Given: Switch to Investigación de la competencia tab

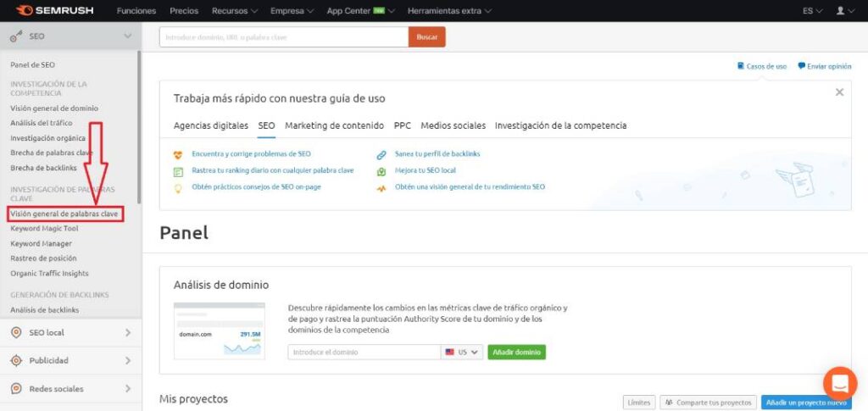Looking at the screenshot, I should [x=561, y=125].
